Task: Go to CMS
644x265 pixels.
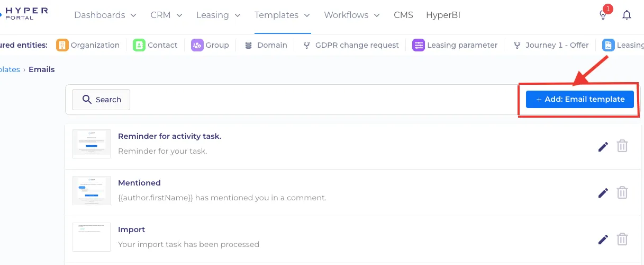Action: [x=403, y=15]
